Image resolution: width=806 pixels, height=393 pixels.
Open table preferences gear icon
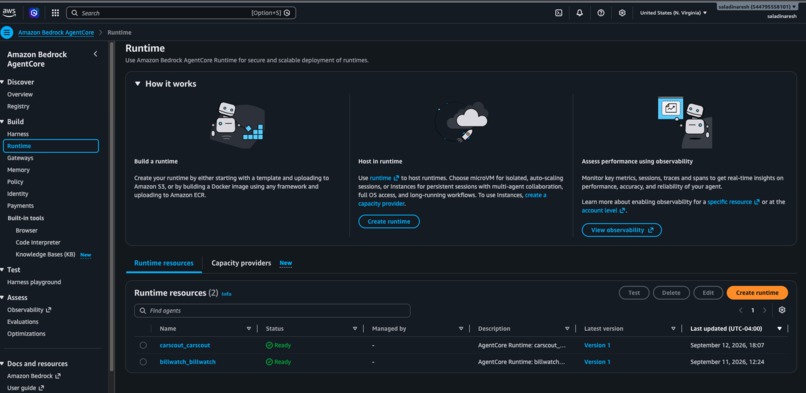coord(782,310)
